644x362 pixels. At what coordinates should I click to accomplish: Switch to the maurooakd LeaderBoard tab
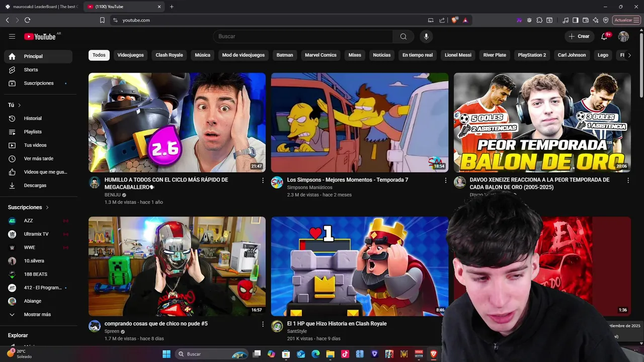pos(41,7)
